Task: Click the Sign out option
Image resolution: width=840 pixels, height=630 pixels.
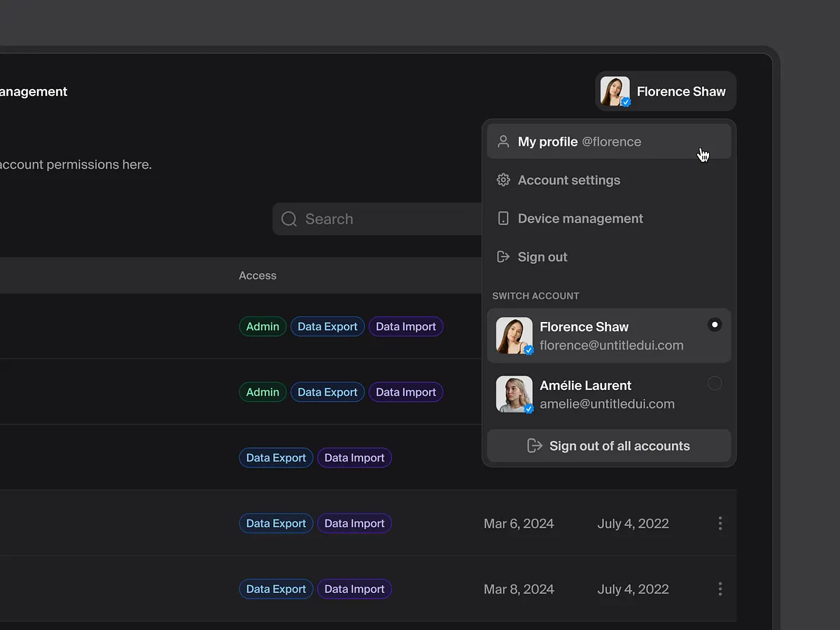Action: pos(542,256)
